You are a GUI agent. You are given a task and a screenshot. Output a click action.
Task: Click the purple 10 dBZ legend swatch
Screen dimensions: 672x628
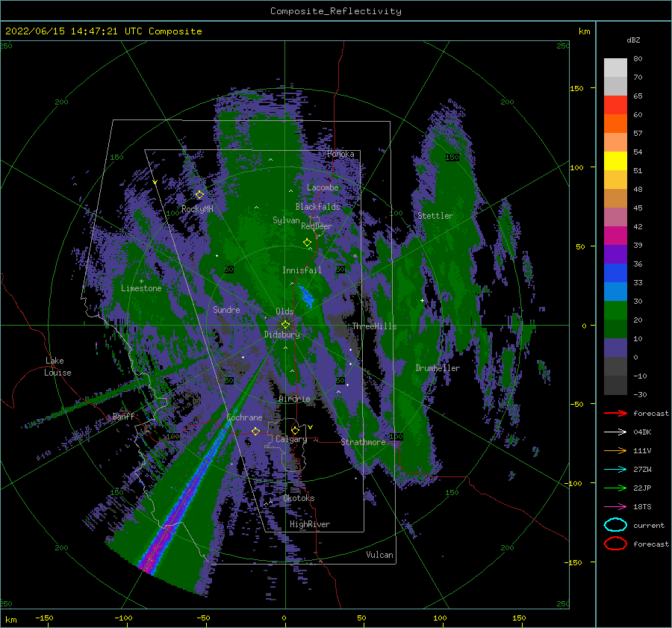615,347
